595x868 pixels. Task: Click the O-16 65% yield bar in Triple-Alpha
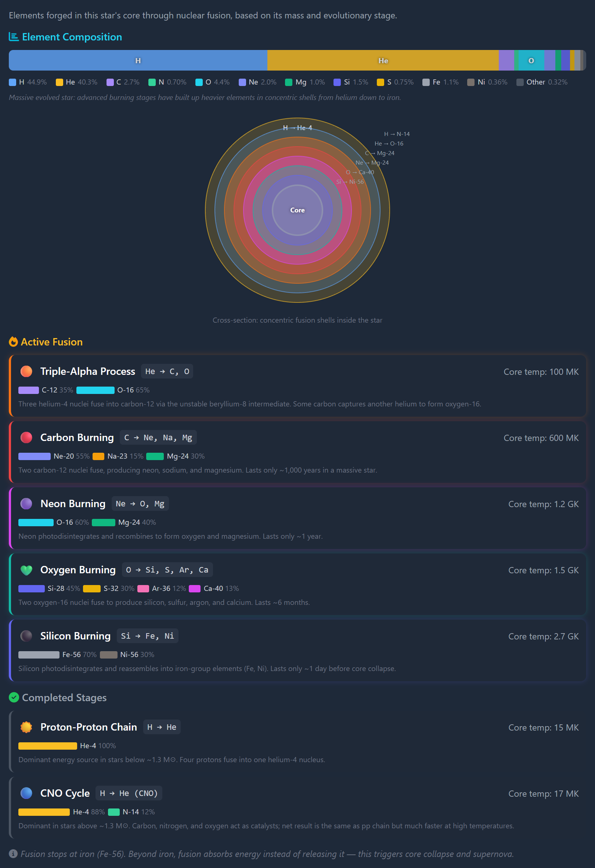point(95,390)
